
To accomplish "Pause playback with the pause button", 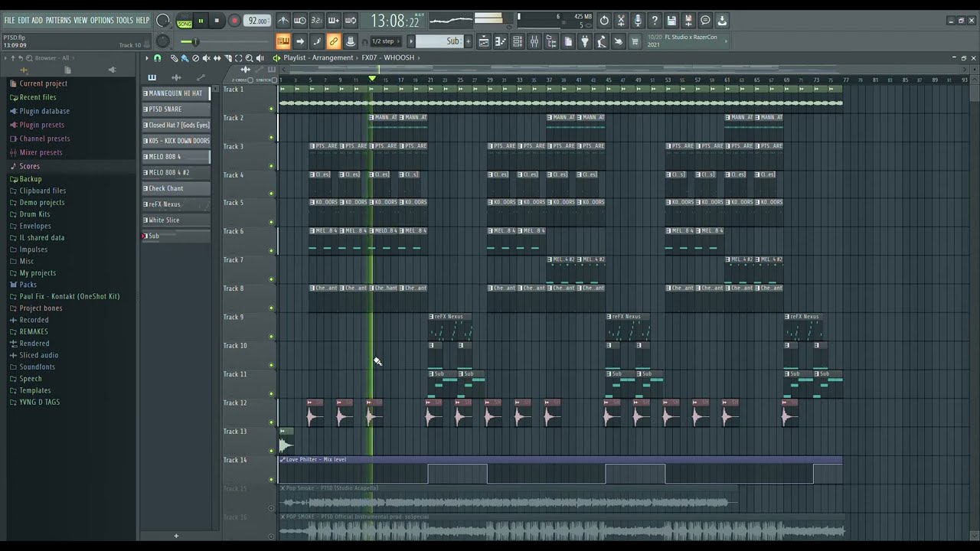I will coord(201,21).
